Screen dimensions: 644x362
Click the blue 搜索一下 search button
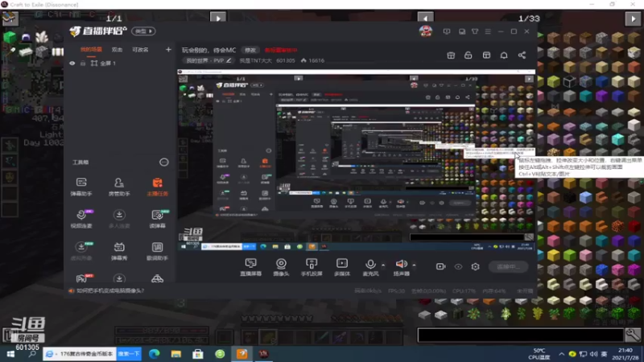129,354
